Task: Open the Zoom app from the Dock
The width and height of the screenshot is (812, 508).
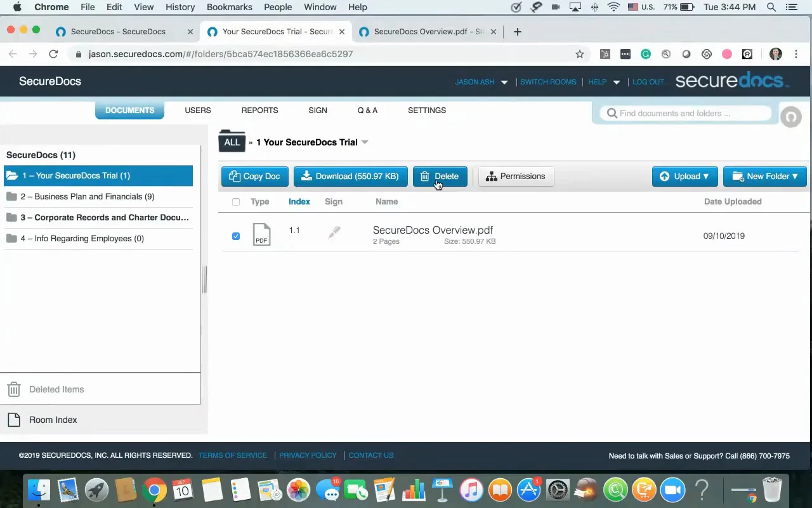Action: click(x=672, y=490)
